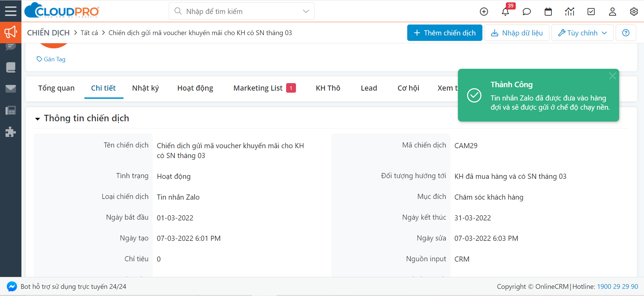Open the reports chart icon
This screenshot has width=644, height=296.
[569, 12]
